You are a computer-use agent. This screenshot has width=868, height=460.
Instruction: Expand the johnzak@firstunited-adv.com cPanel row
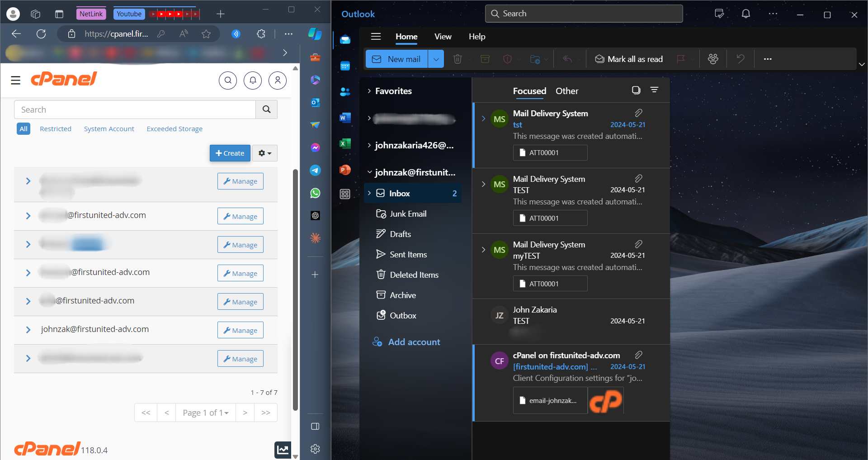click(x=28, y=330)
